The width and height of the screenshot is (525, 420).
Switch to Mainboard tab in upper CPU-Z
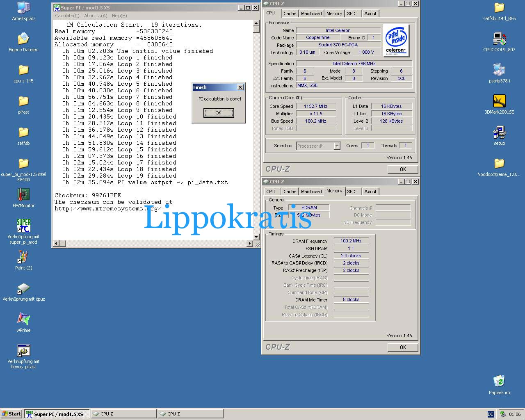(311, 14)
